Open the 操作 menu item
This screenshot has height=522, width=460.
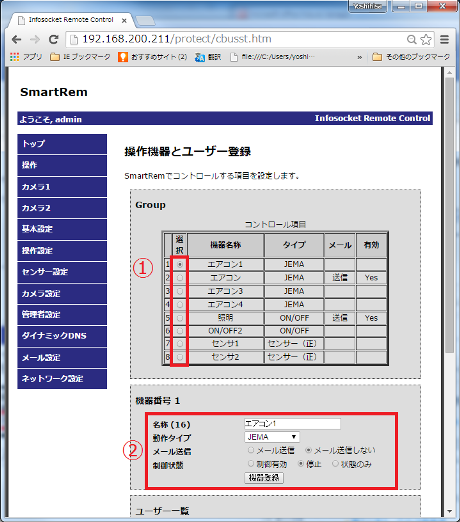point(62,165)
